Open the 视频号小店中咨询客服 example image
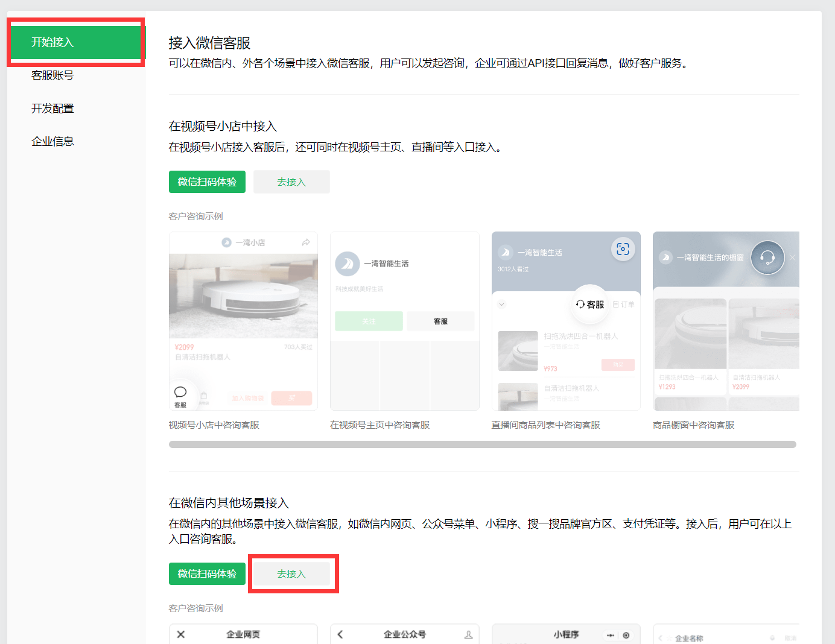835x644 pixels. click(243, 321)
